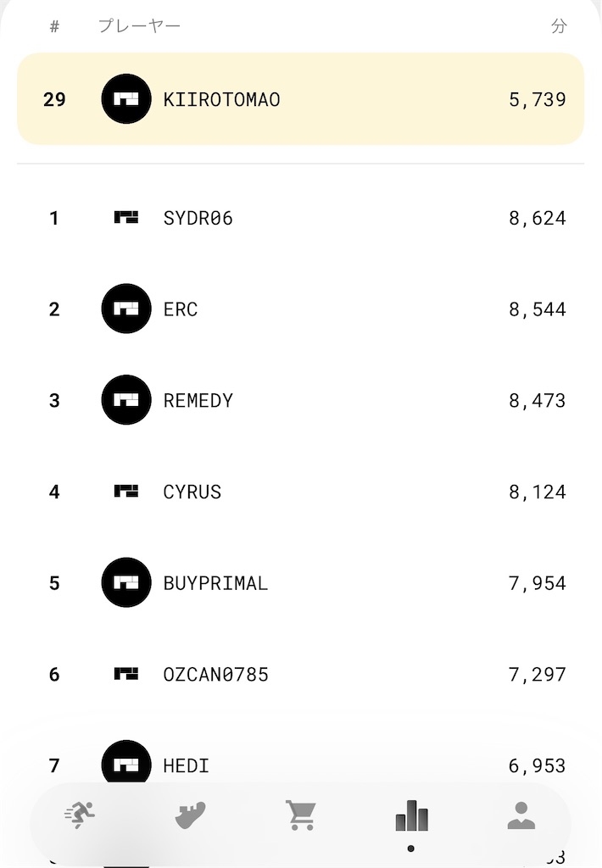Select CYRUS score 8,124
Screen dimensions: 602x868
point(538,492)
